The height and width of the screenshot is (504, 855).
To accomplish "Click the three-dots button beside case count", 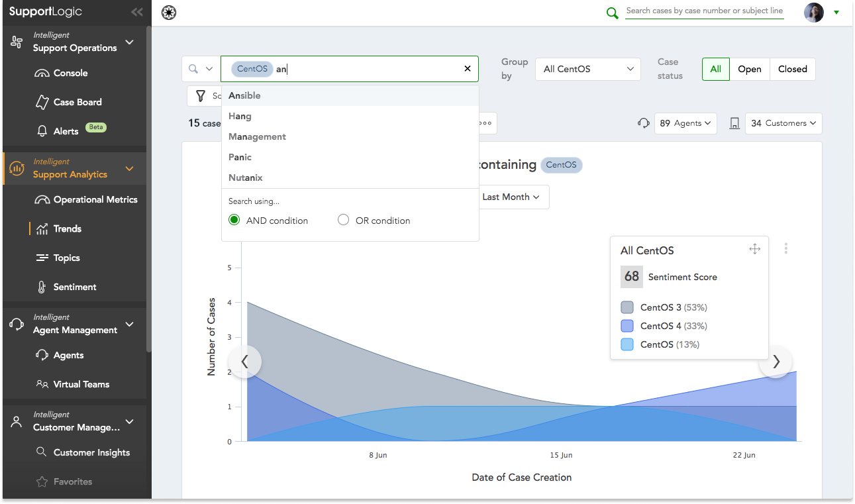I will coord(486,123).
